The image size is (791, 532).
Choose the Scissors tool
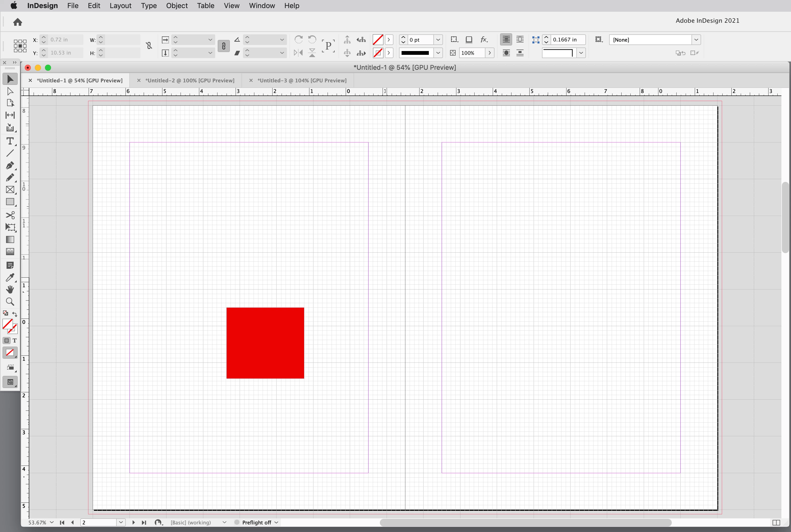[x=10, y=215]
